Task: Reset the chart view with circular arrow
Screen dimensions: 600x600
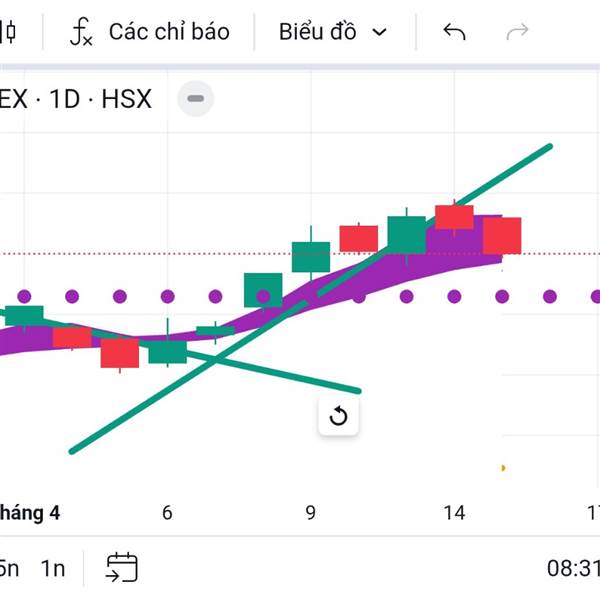Action: pos(338,416)
